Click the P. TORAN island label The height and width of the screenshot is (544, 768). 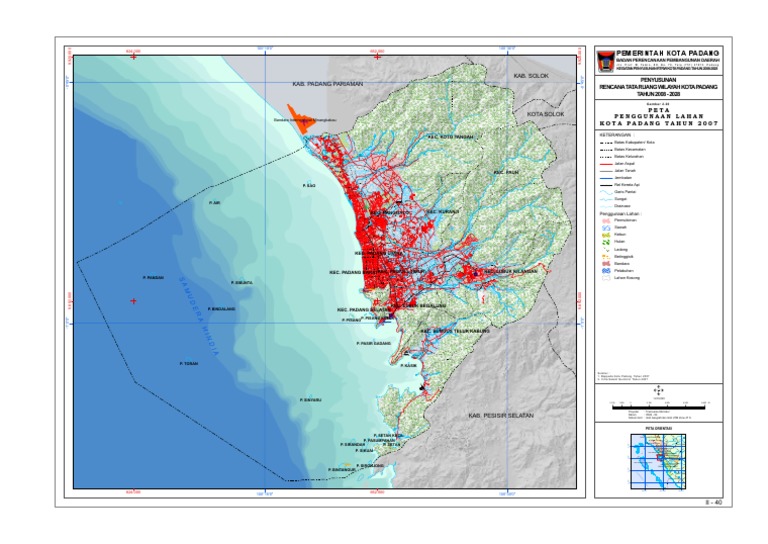pyautogui.click(x=189, y=364)
